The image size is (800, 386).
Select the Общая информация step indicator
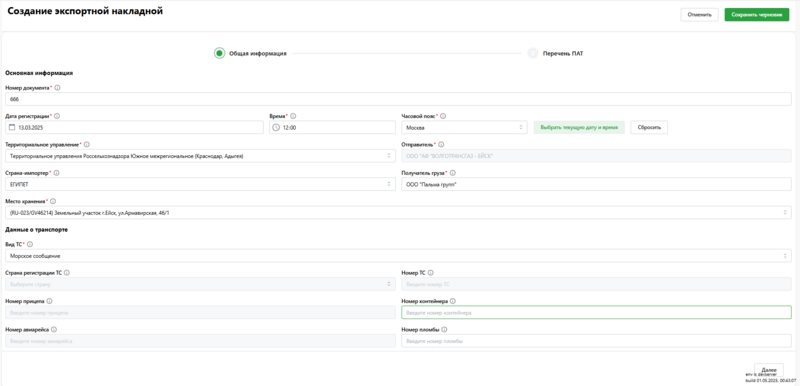[250, 53]
